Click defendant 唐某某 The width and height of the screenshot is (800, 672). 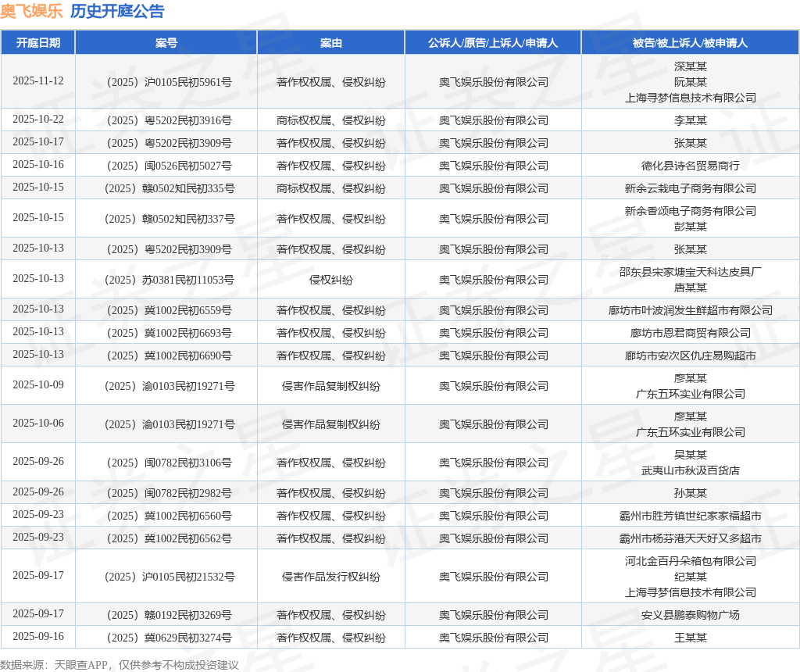691,288
